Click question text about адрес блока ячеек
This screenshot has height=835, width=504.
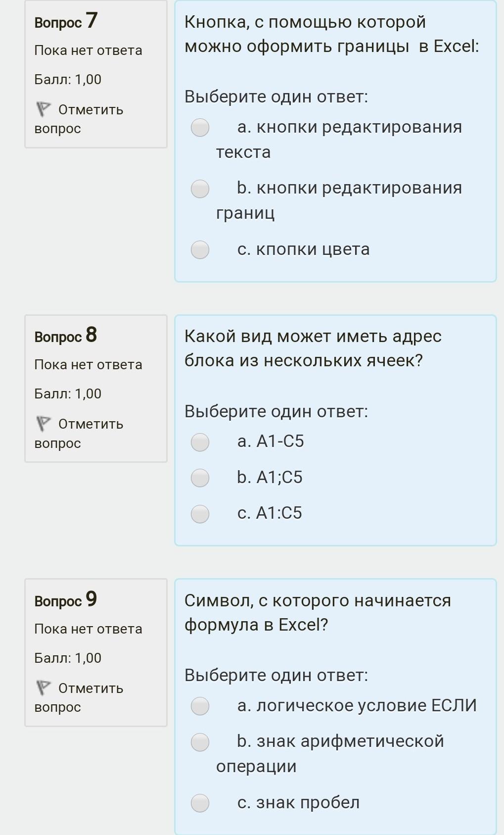[x=313, y=348]
